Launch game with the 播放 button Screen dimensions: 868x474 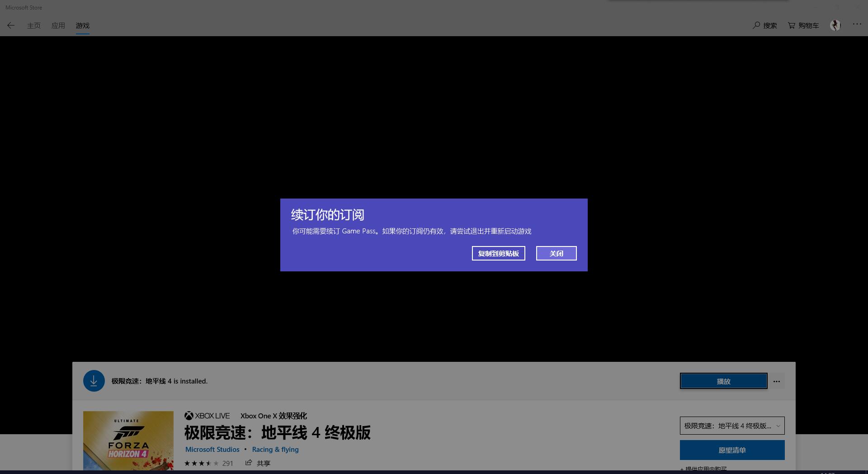(x=724, y=381)
